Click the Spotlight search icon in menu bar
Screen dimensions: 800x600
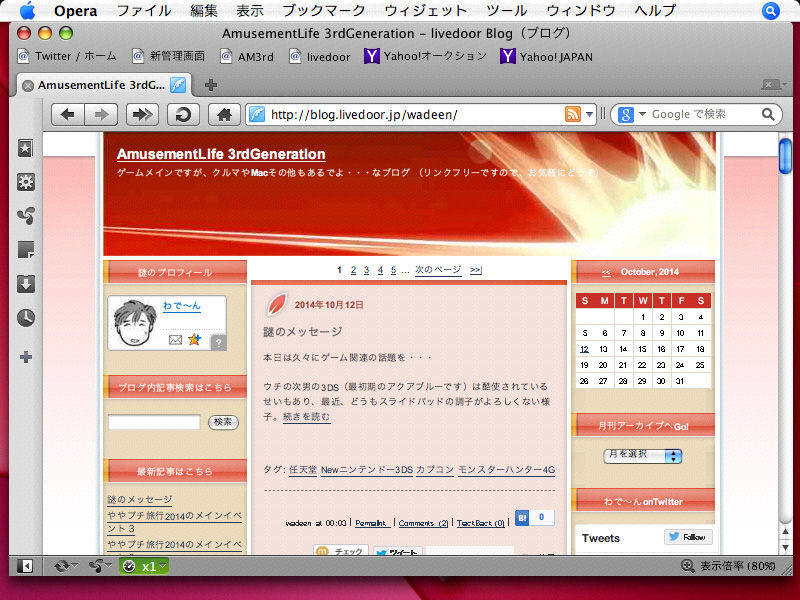[771, 10]
